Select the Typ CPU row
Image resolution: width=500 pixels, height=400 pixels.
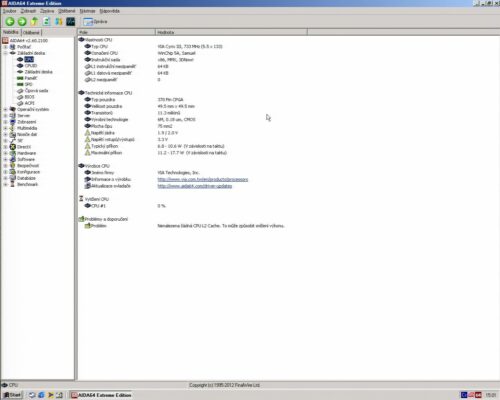(153, 46)
